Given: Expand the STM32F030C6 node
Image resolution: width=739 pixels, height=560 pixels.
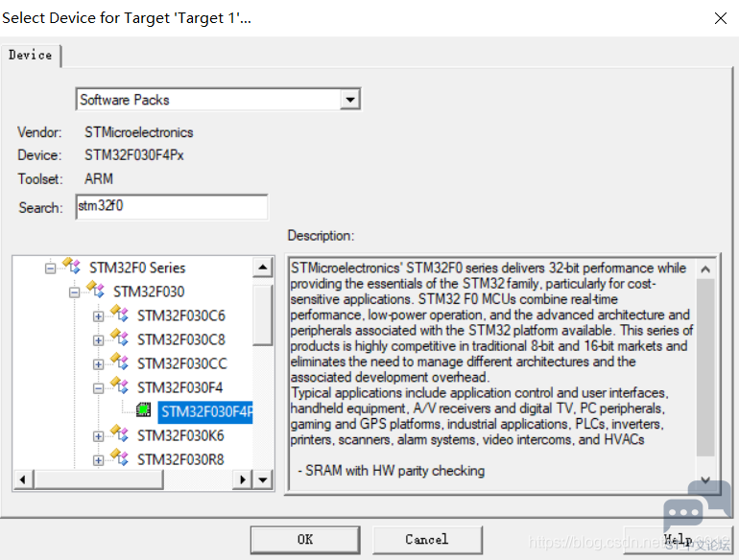Looking at the screenshot, I should pos(99,316).
